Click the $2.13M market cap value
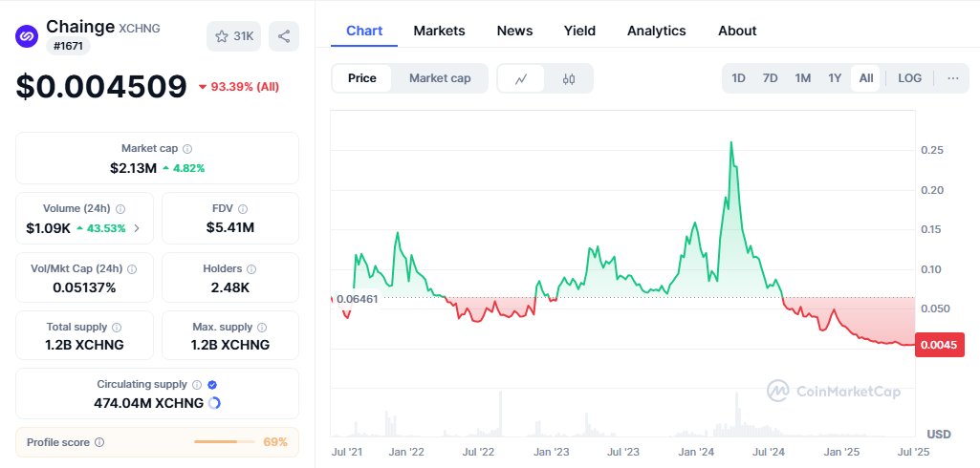980x468 pixels. pyautogui.click(x=133, y=168)
